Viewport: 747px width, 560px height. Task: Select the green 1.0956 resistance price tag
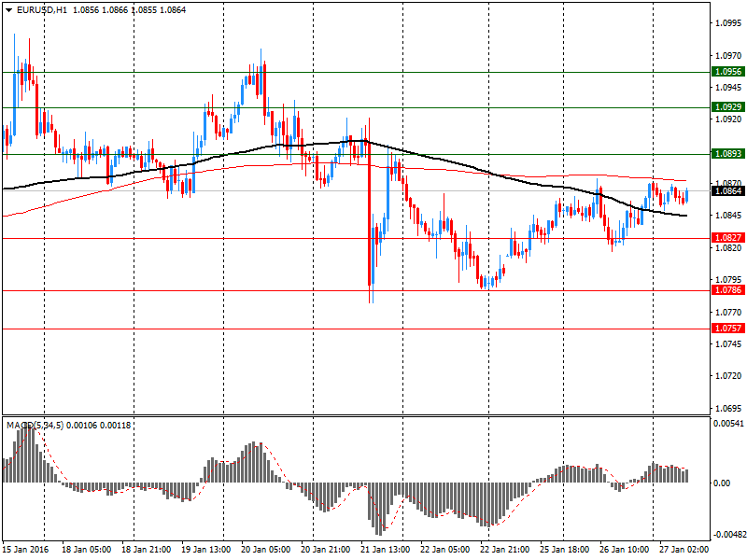click(x=727, y=72)
